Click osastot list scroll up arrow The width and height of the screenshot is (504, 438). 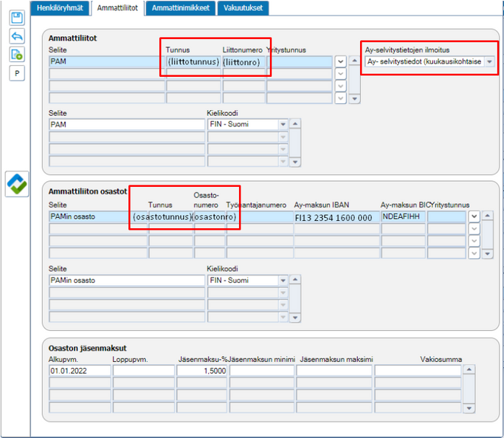[488, 215]
